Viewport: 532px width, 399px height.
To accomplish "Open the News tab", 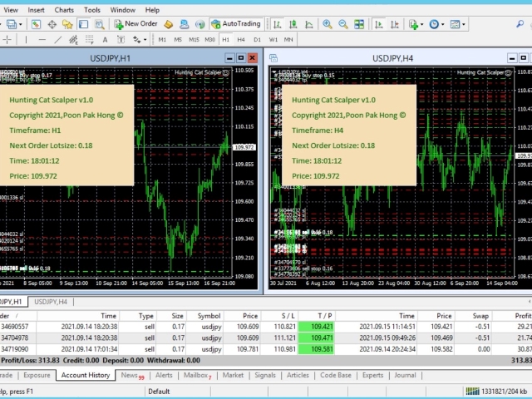I will (x=132, y=375).
